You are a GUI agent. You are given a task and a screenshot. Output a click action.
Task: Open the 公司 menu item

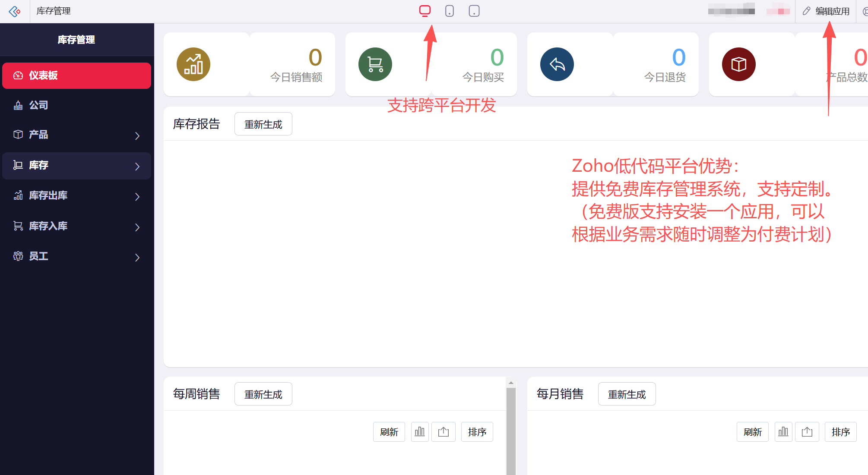38,105
